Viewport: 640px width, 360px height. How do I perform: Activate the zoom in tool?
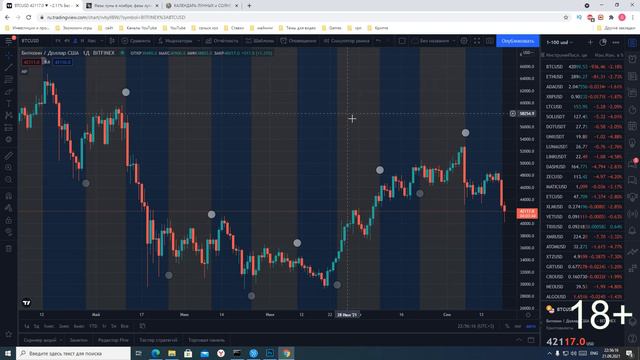[x=9, y=167]
